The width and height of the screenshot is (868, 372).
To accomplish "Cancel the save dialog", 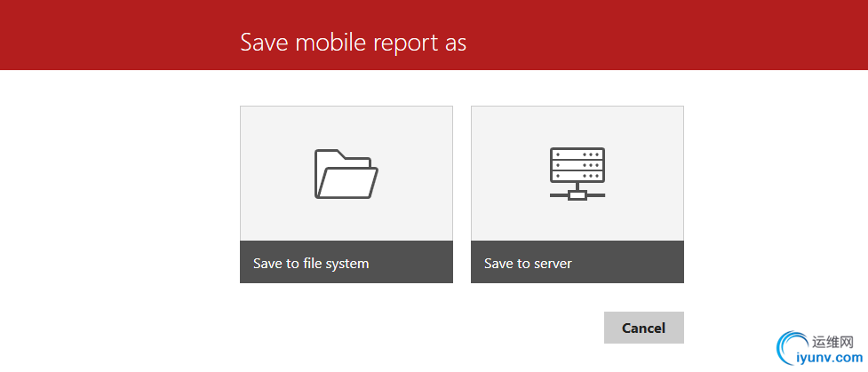I will pyautogui.click(x=644, y=328).
